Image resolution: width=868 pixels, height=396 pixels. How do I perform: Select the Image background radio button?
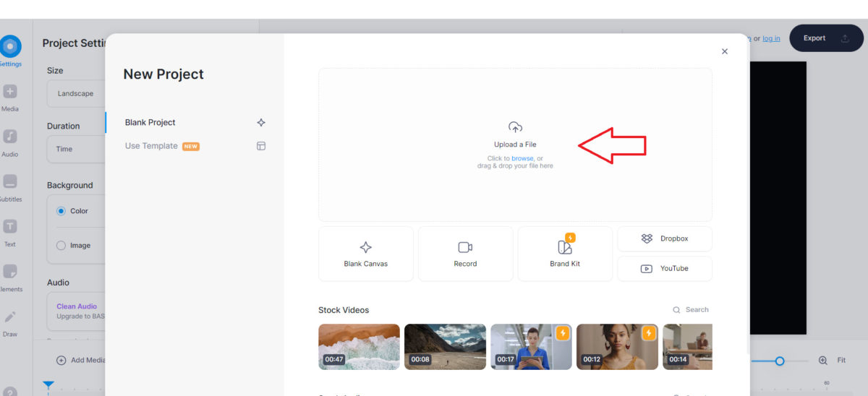coord(61,246)
